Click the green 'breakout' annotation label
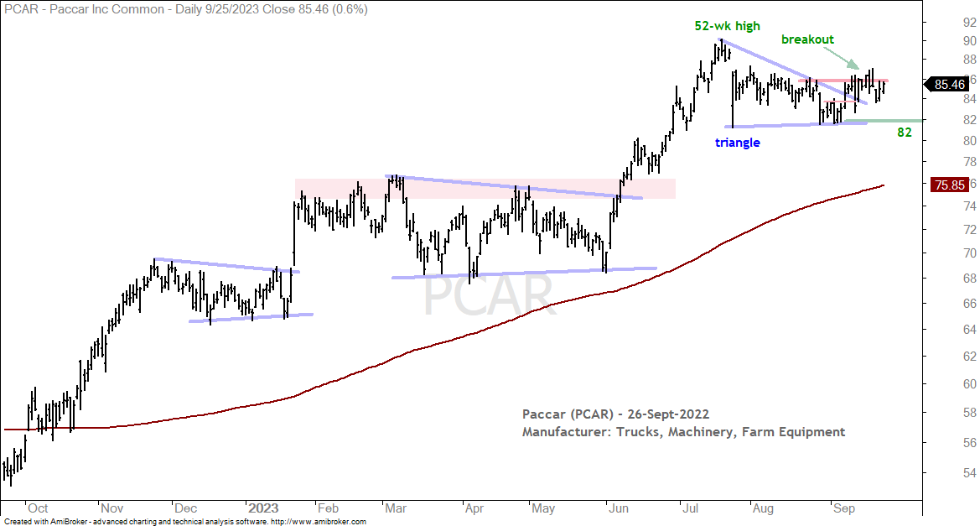The width and height of the screenshot is (980, 526). (807, 39)
